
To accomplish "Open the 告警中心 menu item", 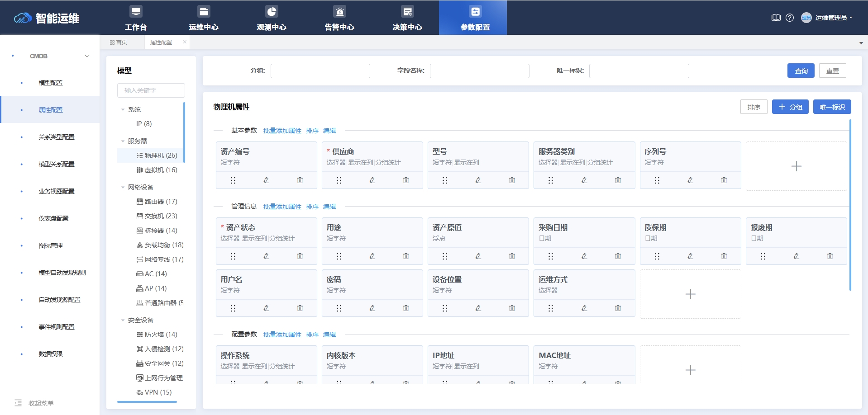I will coord(339,18).
